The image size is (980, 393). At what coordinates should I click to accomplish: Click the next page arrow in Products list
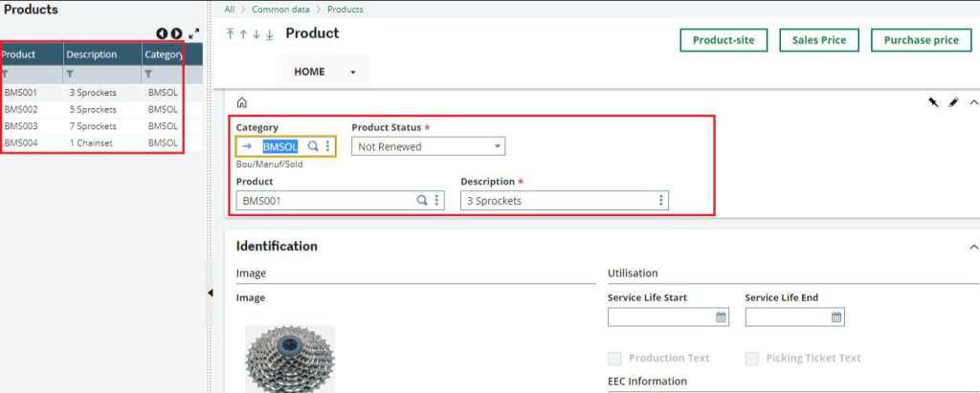click(176, 33)
